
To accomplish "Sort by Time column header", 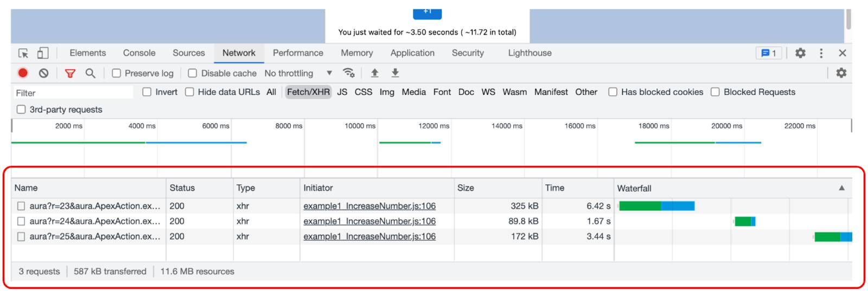I will [x=578, y=188].
